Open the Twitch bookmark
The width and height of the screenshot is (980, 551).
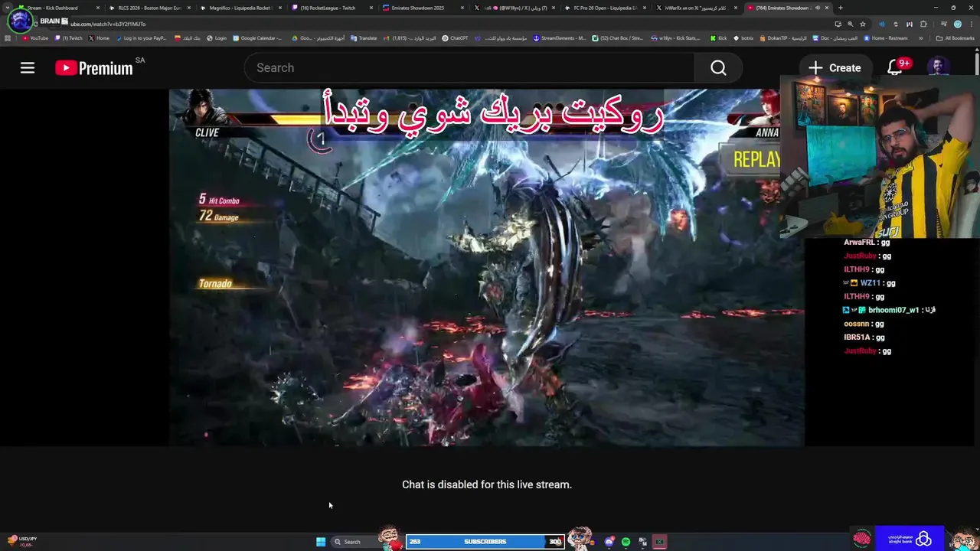coord(69,37)
